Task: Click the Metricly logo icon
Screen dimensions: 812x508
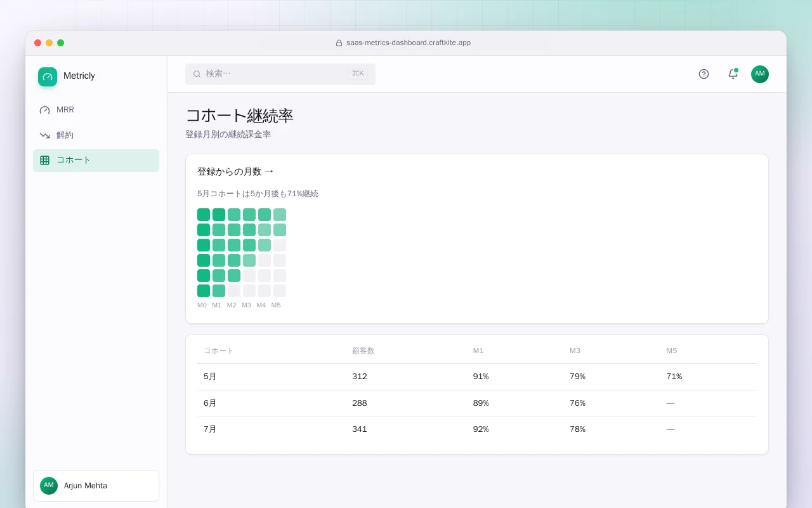Action: pos(48,77)
